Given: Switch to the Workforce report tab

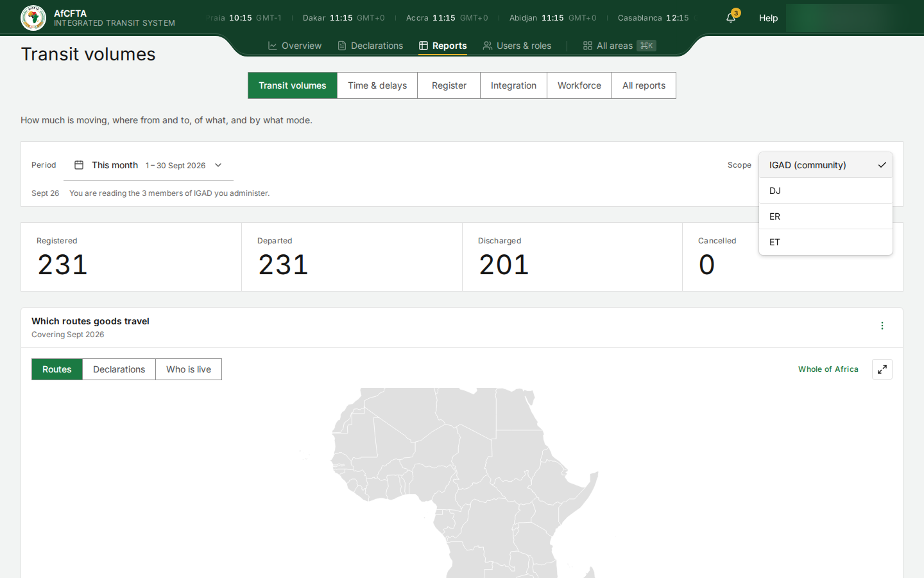Looking at the screenshot, I should click(579, 85).
